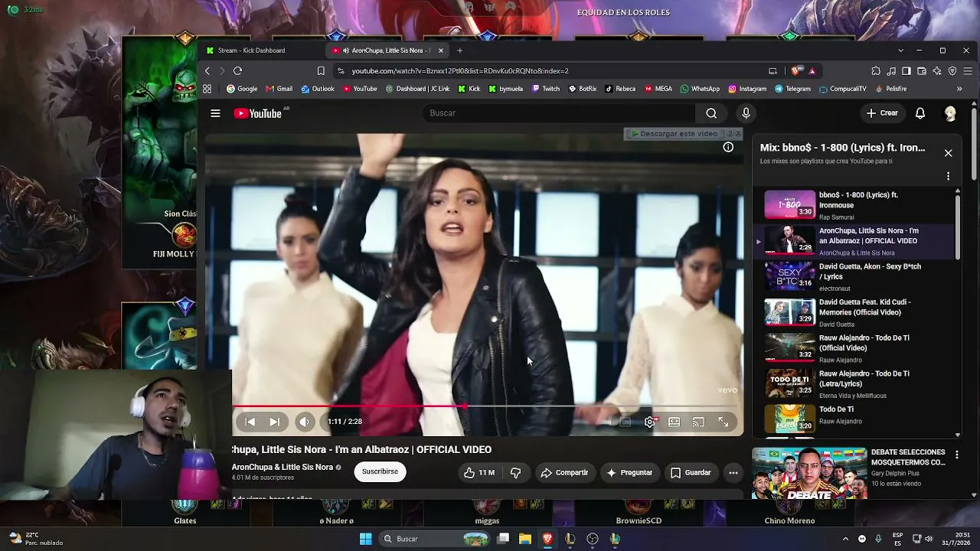
Task: Open the Mix playlist options menu
Action: 948,176
